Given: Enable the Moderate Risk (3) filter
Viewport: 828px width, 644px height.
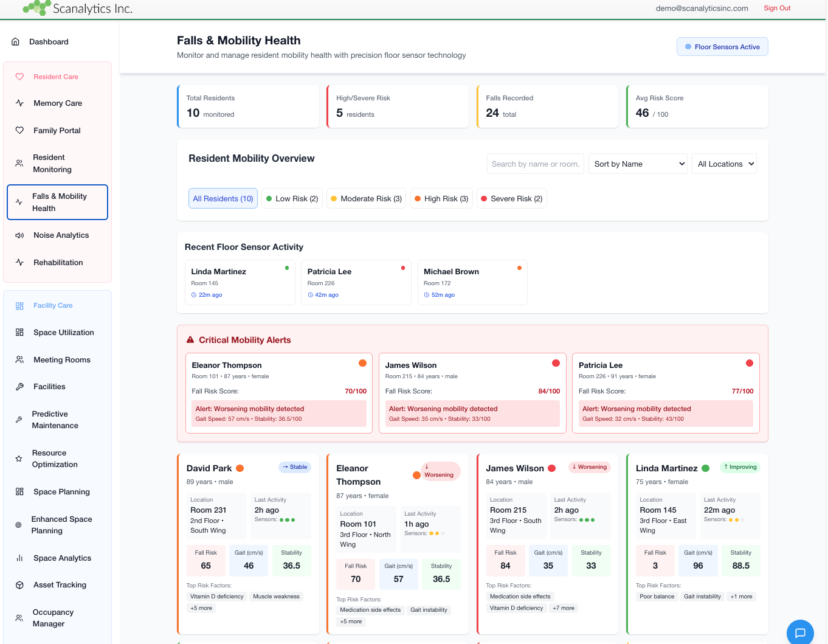Looking at the screenshot, I should tap(366, 198).
